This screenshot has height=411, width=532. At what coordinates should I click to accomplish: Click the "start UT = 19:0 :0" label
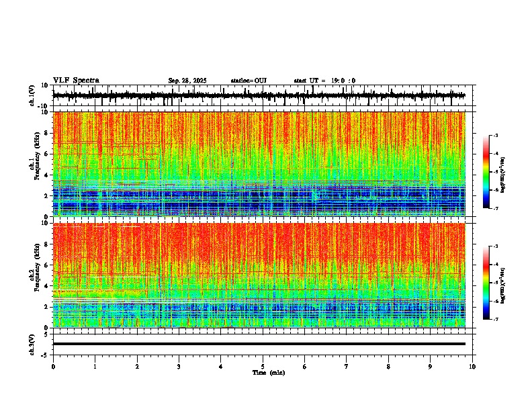324,81
